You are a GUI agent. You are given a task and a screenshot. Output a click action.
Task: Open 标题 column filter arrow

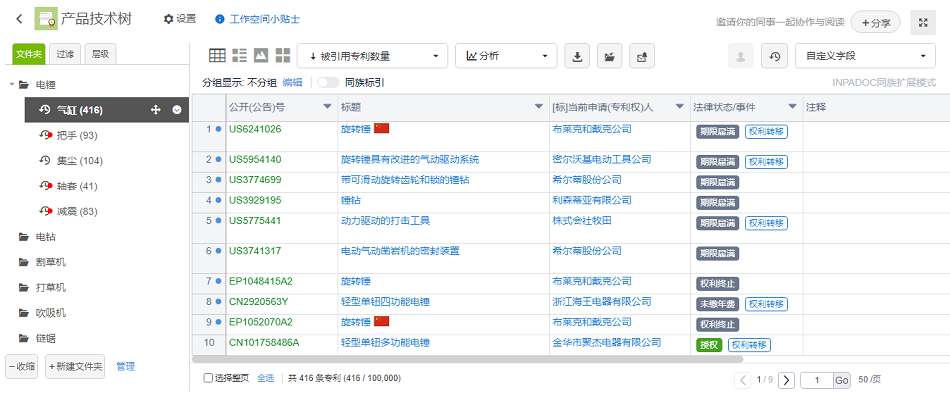point(539,107)
